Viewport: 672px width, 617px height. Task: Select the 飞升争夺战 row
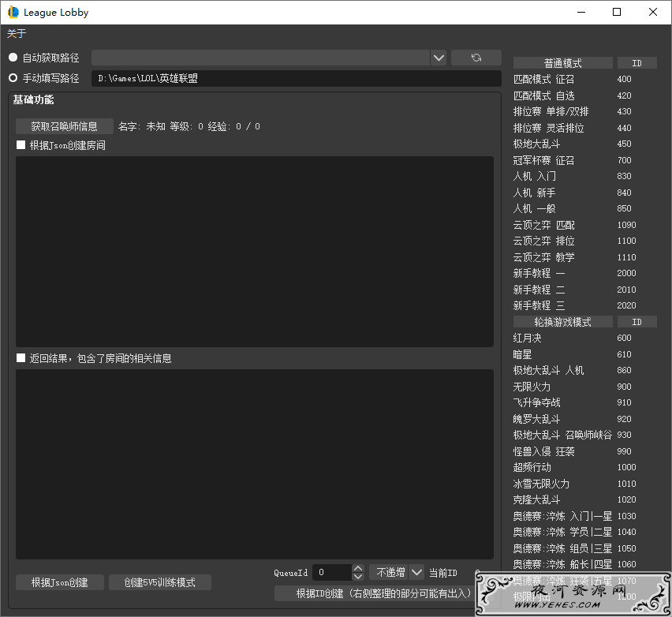(x=585, y=402)
